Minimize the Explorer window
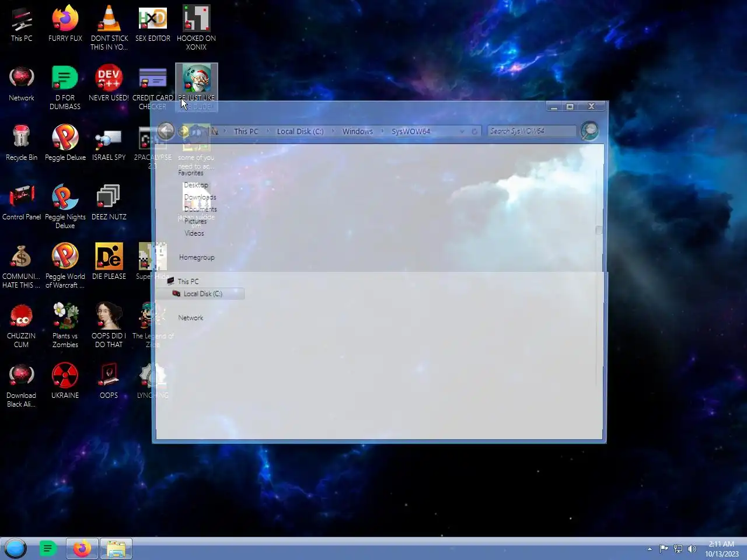 [554, 107]
